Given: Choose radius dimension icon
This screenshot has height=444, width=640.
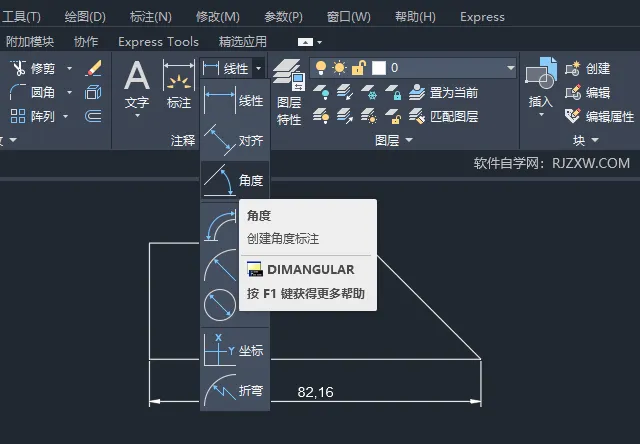Looking at the screenshot, I should (220, 265).
